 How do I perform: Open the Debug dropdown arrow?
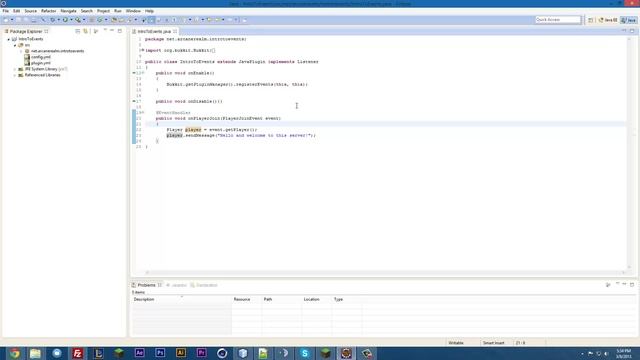(x=59, y=20)
